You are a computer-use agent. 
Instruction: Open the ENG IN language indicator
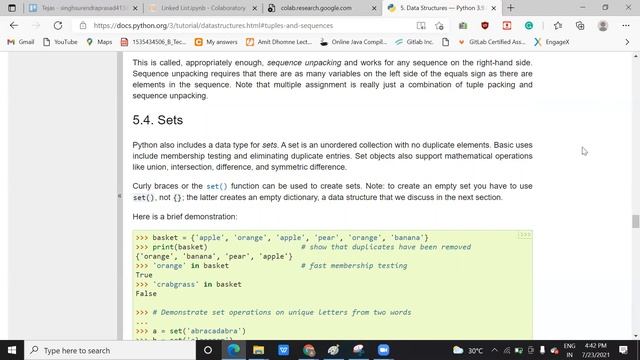click(x=569, y=350)
